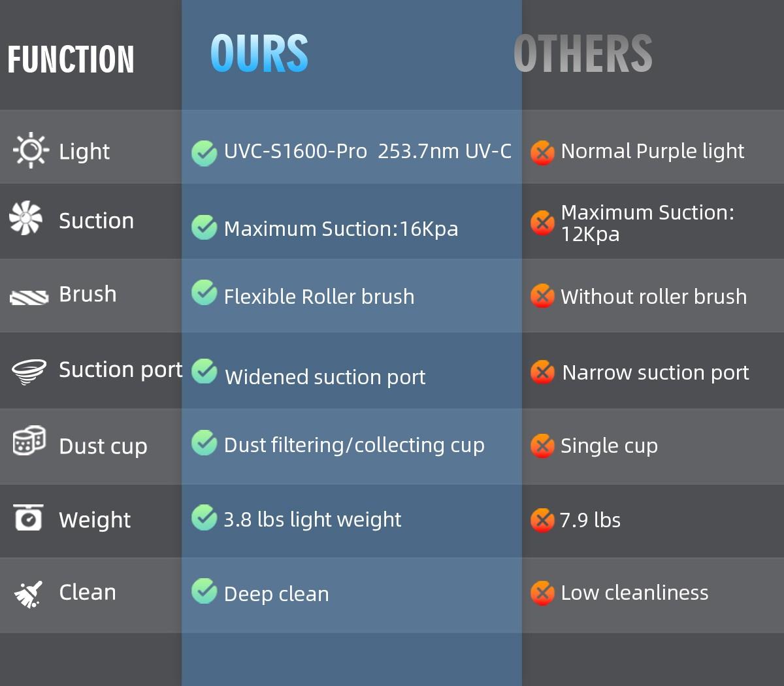Click the Single cup text
The height and width of the screenshot is (686, 784).
[609, 446]
